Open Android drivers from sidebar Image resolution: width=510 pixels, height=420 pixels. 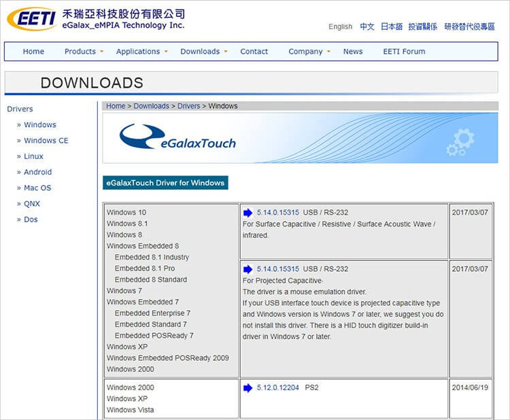[37, 172]
